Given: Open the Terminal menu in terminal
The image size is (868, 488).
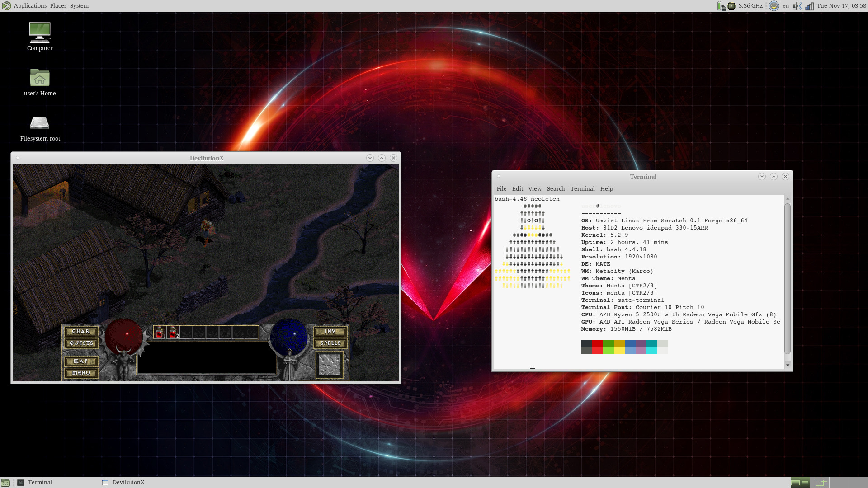Looking at the screenshot, I should [x=582, y=189].
